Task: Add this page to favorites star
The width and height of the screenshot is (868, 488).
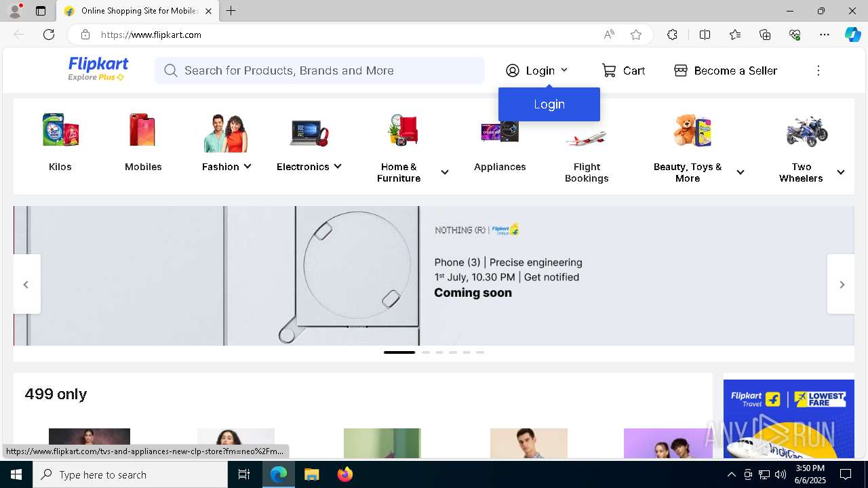Action: (636, 35)
